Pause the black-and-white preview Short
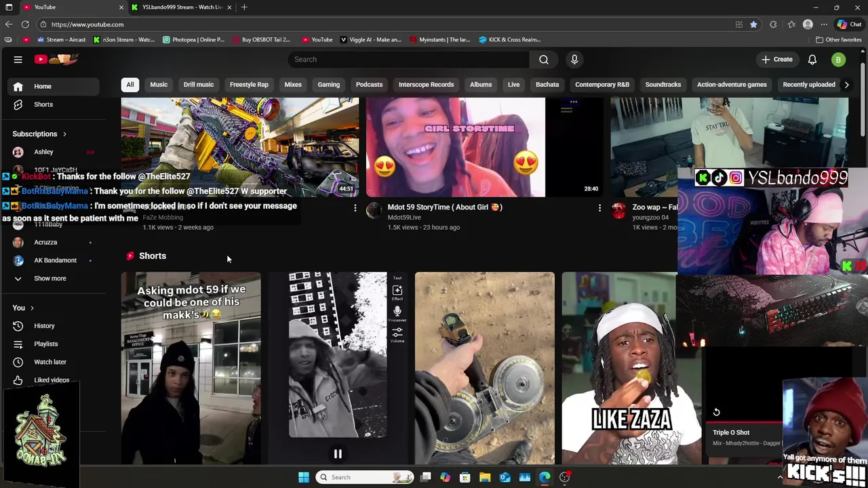The width and height of the screenshot is (868, 488). point(338,454)
